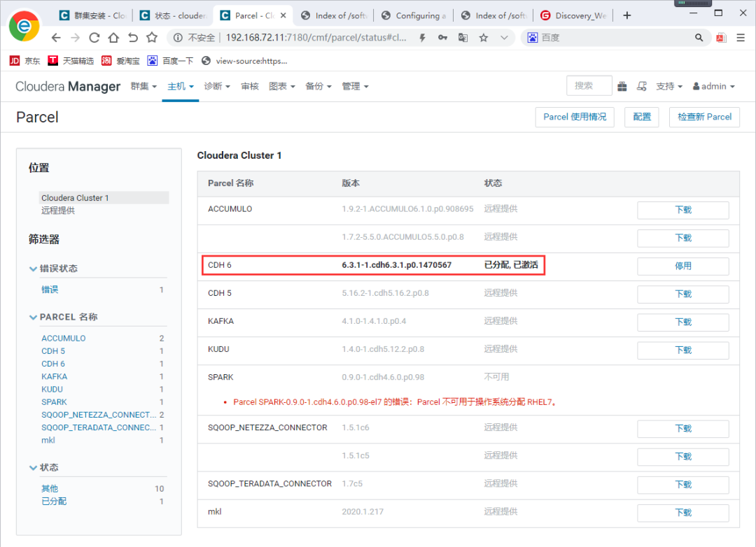Filter by 已分配 status link
The width and height of the screenshot is (756, 547).
coord(53,502)
